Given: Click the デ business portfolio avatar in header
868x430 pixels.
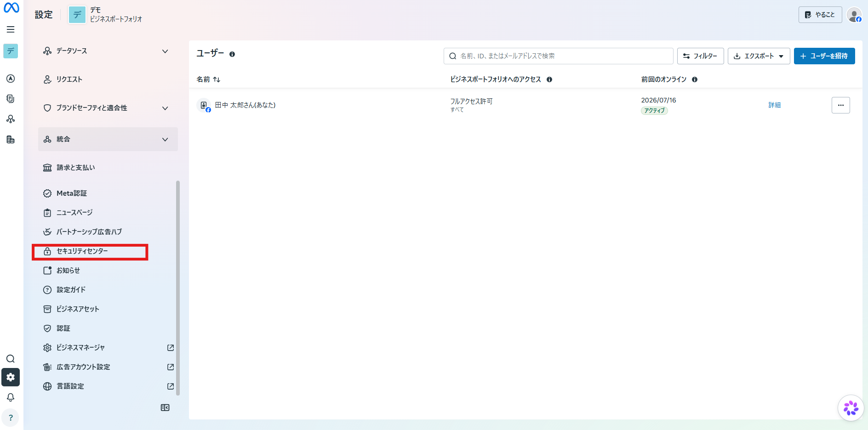Looking at the screenshot, I should point(77,15).
